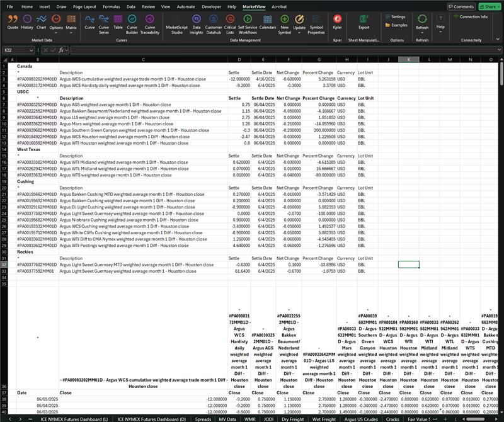Select column K header

tap(408, 59)
